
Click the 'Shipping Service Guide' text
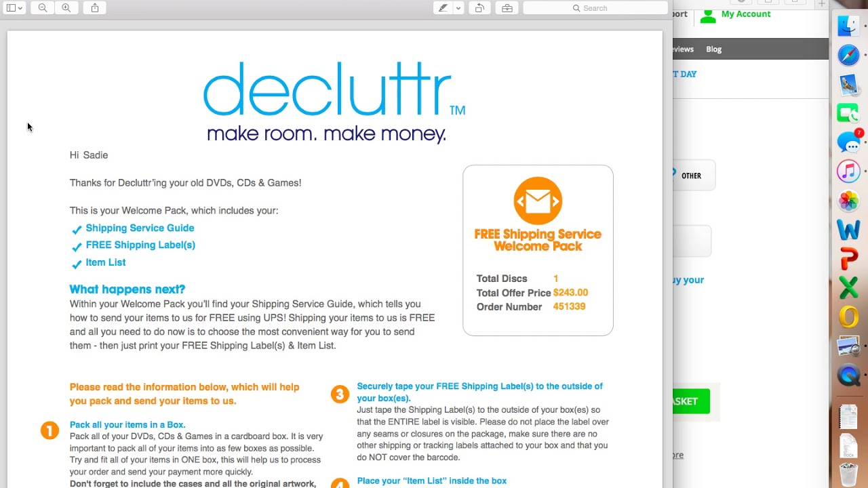coord(140,228)
